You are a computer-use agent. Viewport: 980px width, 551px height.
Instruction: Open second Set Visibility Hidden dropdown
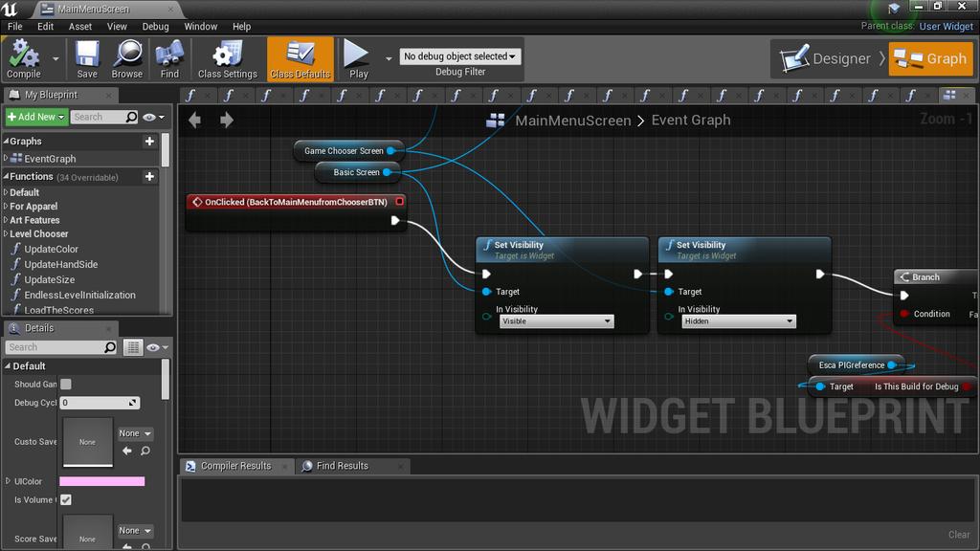coord(738,321)
